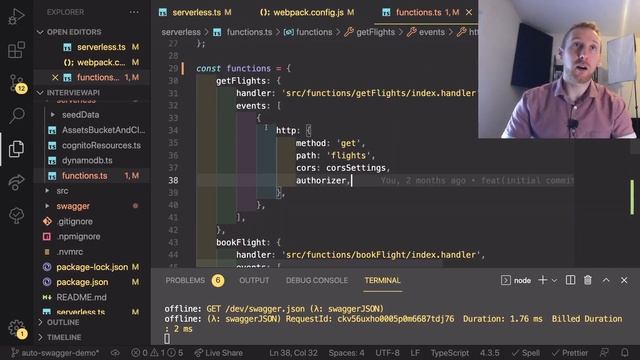The image size is (640, 360).
Task: Open the notifications bell
Action: pyautogui.click(x=624, y=353)
